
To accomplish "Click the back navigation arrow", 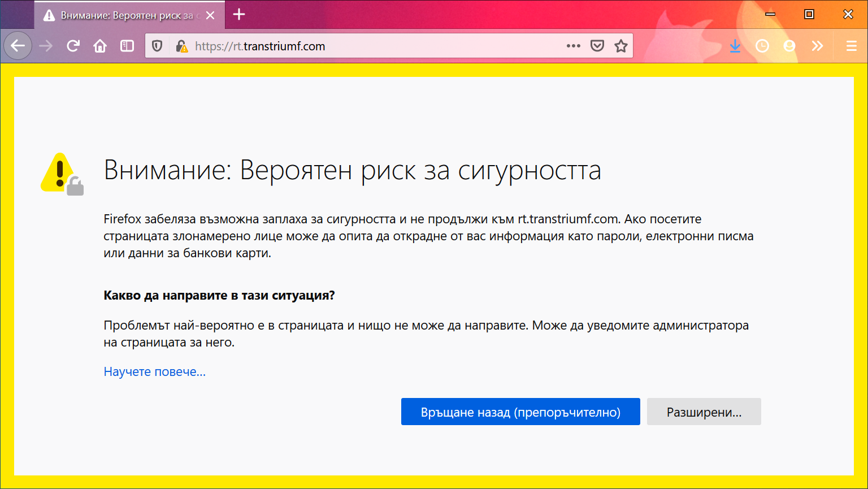I will (18, 46).
